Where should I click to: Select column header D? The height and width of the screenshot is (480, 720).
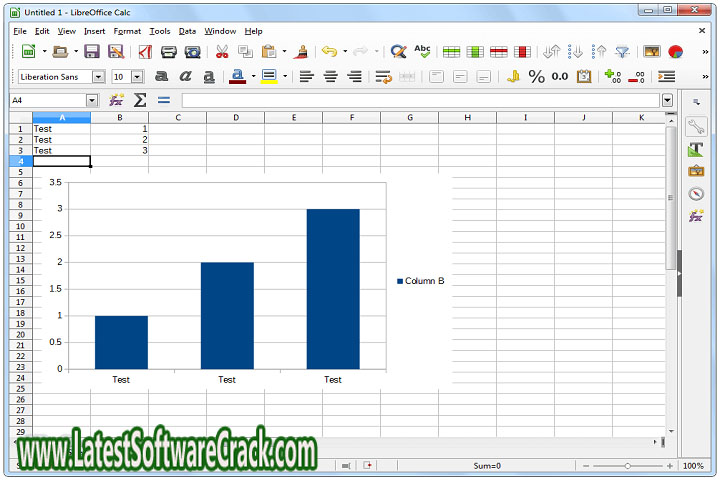(236, 118)
